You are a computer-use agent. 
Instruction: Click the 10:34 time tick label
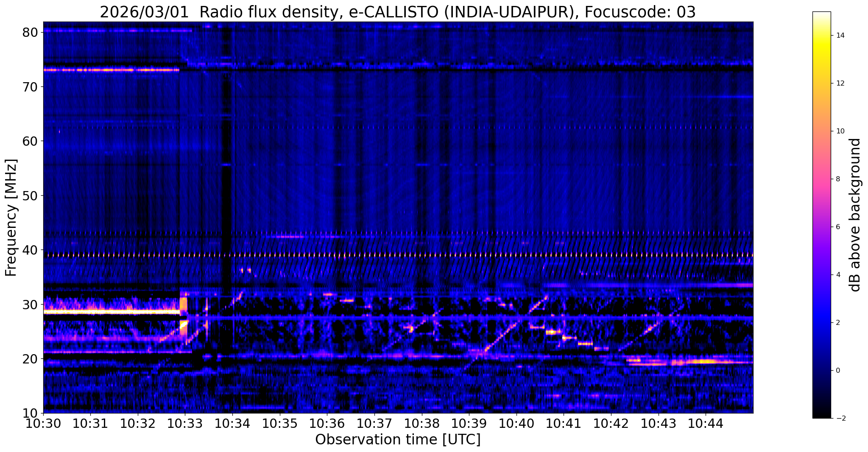click(232, 423)
